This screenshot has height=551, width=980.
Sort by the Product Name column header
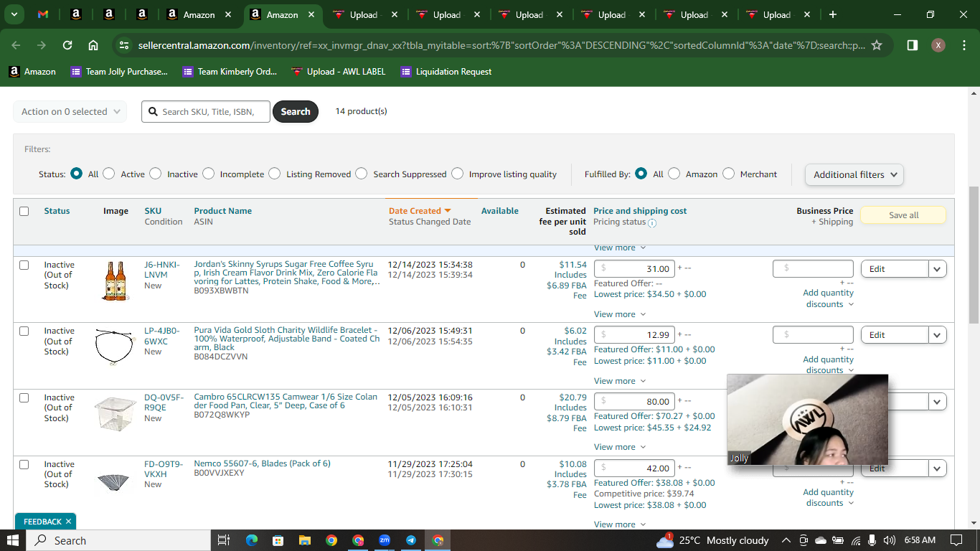(222, 211)
